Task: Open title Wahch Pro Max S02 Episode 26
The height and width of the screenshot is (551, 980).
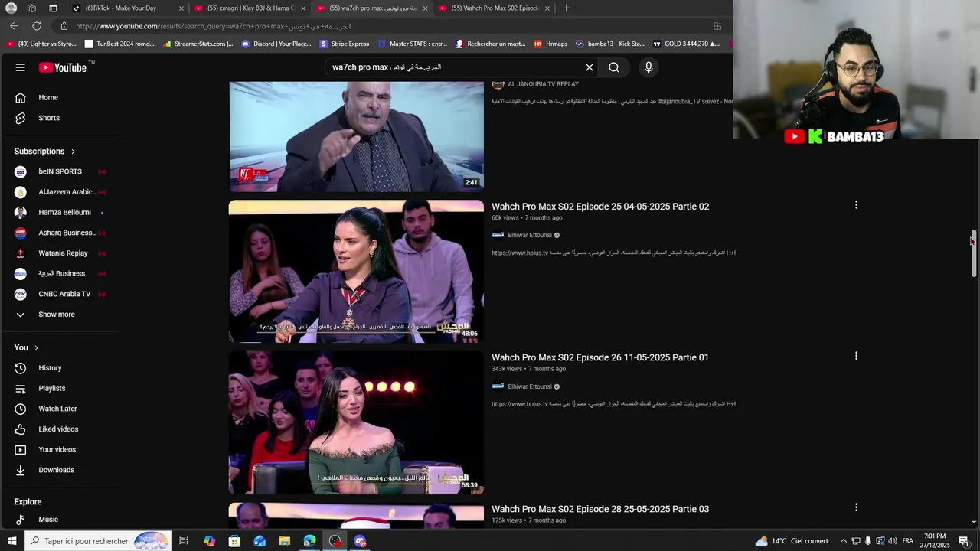Action: click(x=600, y=357)
